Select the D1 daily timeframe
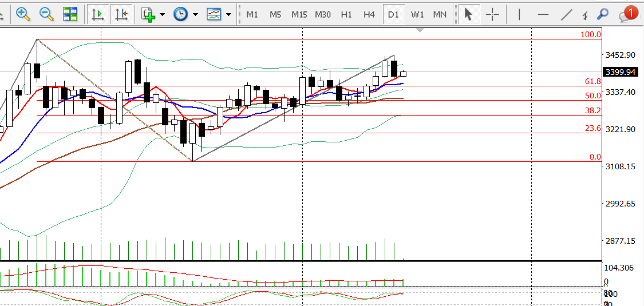Image resolution: width=644 pixels, height=306 pixels. coord(393,15)
